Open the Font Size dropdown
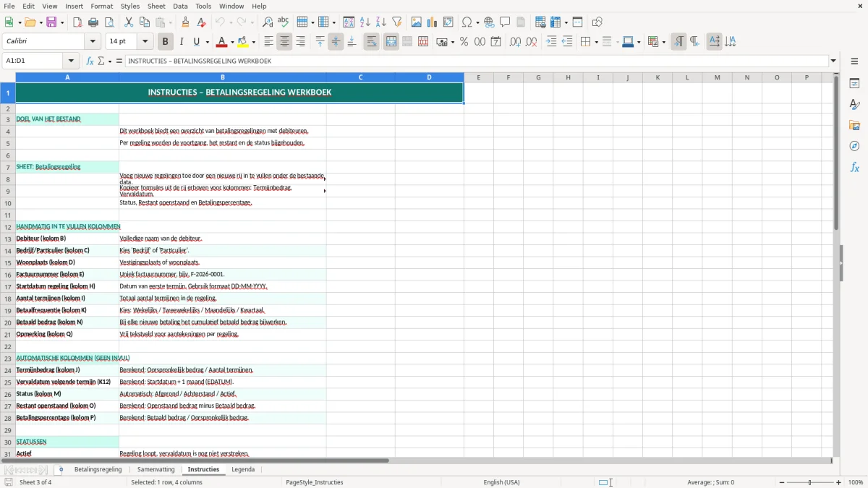Screen dimensions: 868x488 (145, 42)
